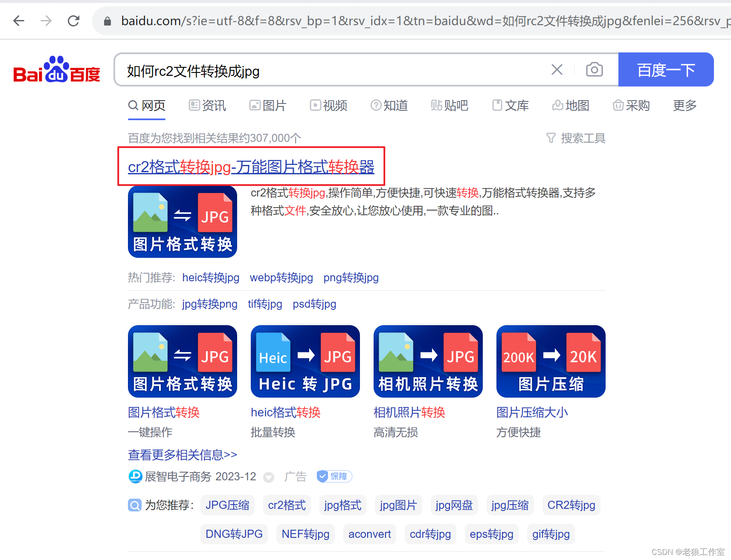Click the 百度一下 search button
Image resolution: width=731 pixels, height=560 pixels.
(x=666, y=69)
